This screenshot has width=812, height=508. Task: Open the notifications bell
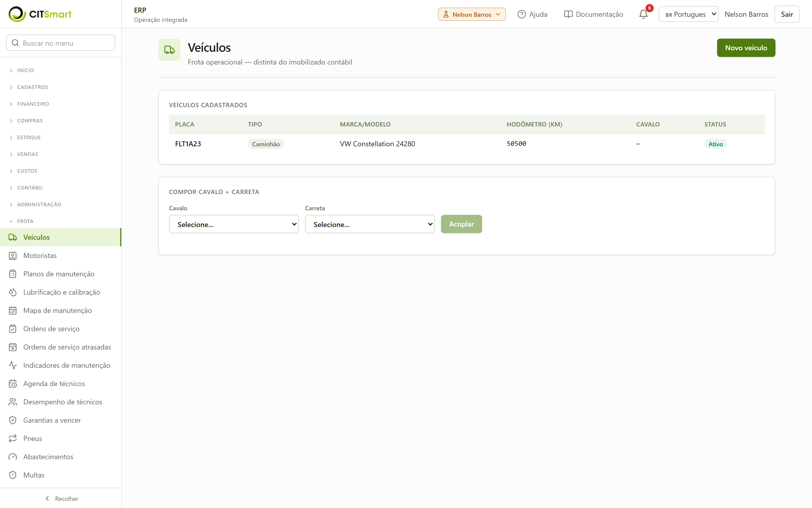(x=643, y=14)
